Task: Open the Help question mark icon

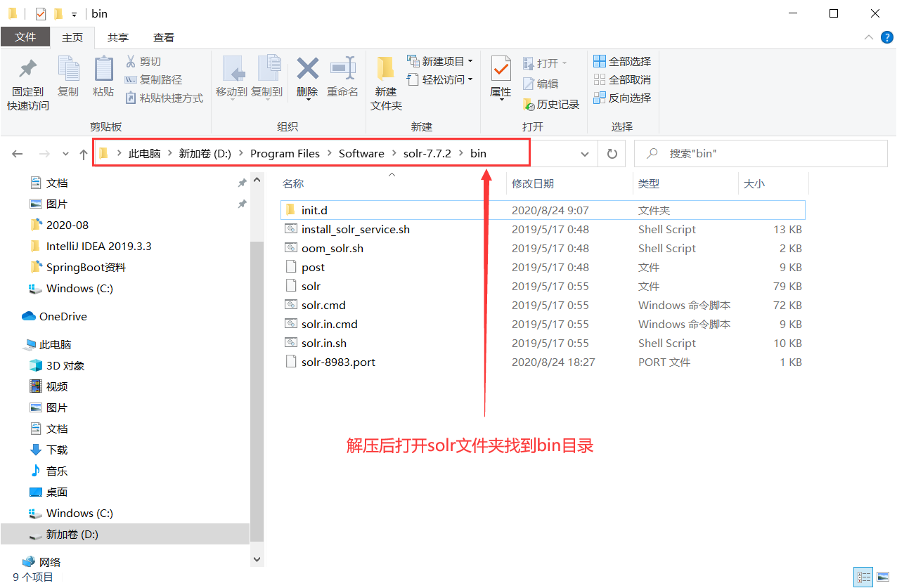Action: tap(886, 37)
